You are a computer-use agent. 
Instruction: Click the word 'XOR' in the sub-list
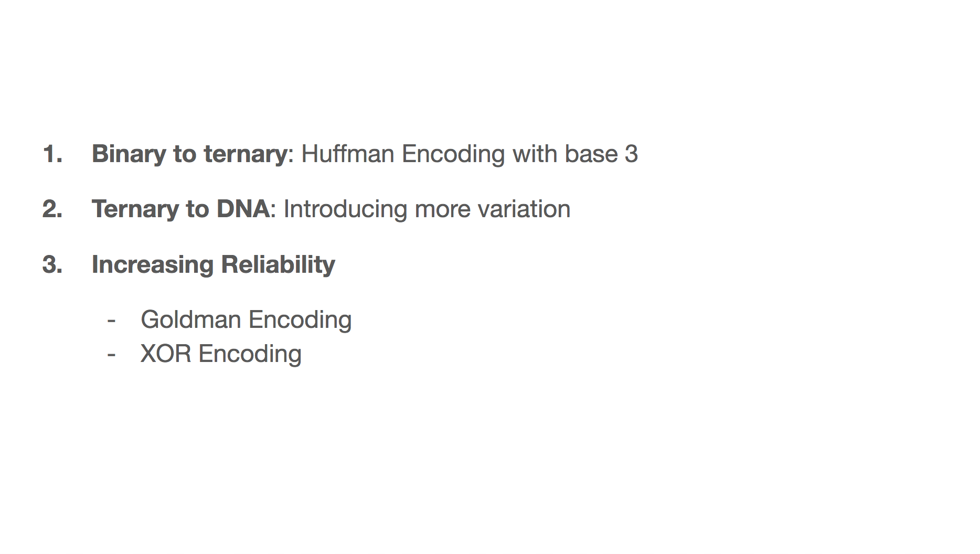[x=166, y=354]
